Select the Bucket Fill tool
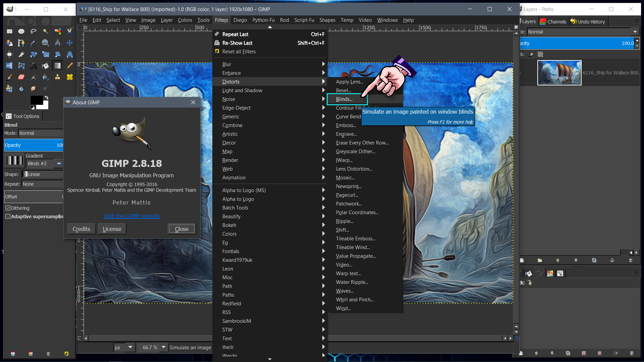The height and width of the screenshot is (362, 644). tap(45, 65)
